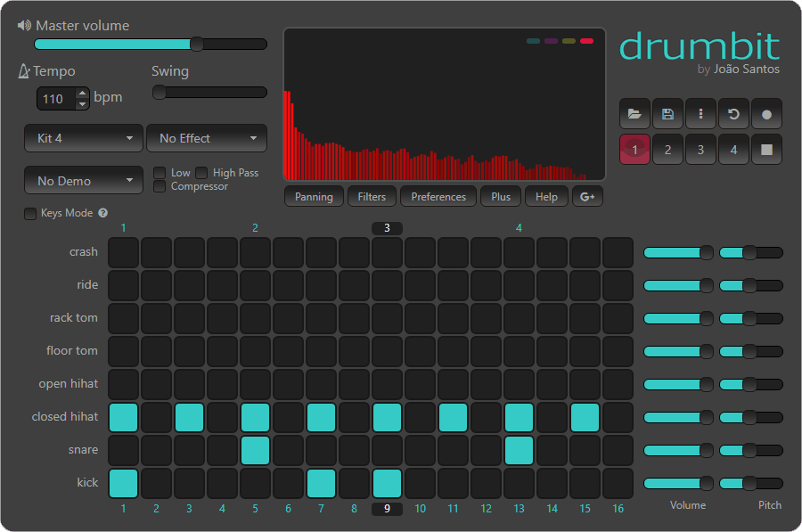
Task: Reset the sequencer pattern
Action: tap(732, 113)
